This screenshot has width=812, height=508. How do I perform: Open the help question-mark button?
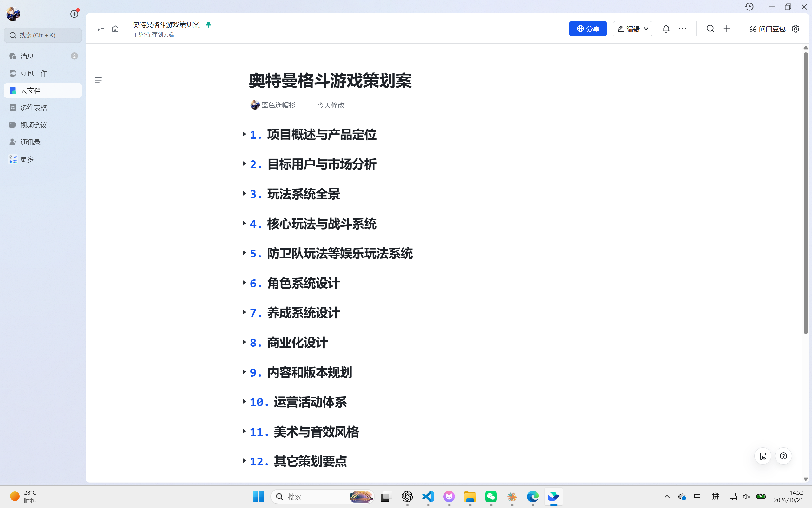[x=783, y=456]
